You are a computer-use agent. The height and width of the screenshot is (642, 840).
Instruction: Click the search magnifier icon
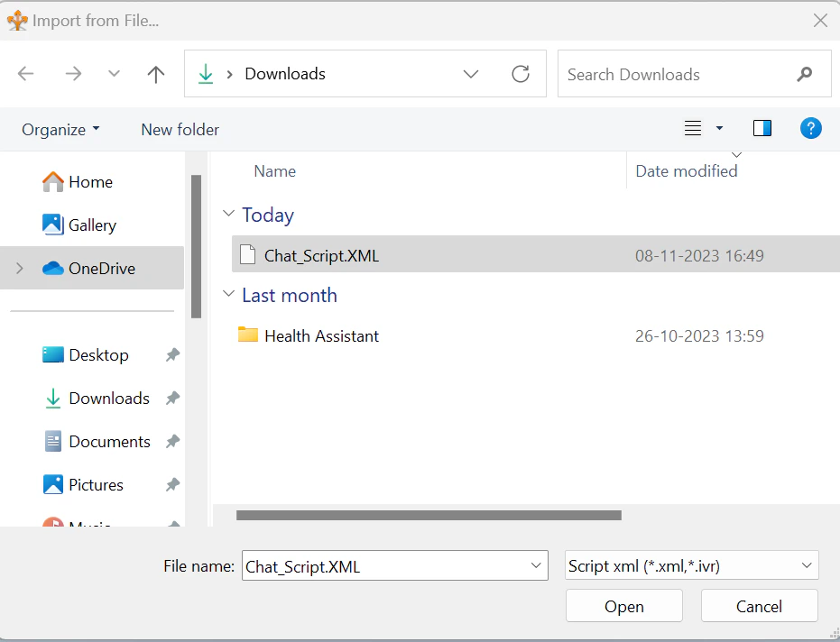(x=803, y=74)
